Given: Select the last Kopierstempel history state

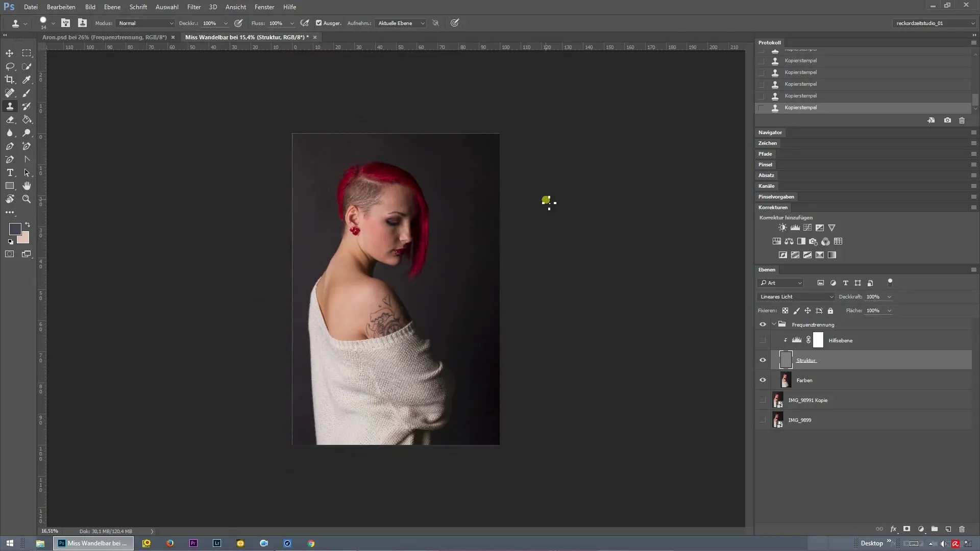Looking at the screenshot, I should pos(863,108).
